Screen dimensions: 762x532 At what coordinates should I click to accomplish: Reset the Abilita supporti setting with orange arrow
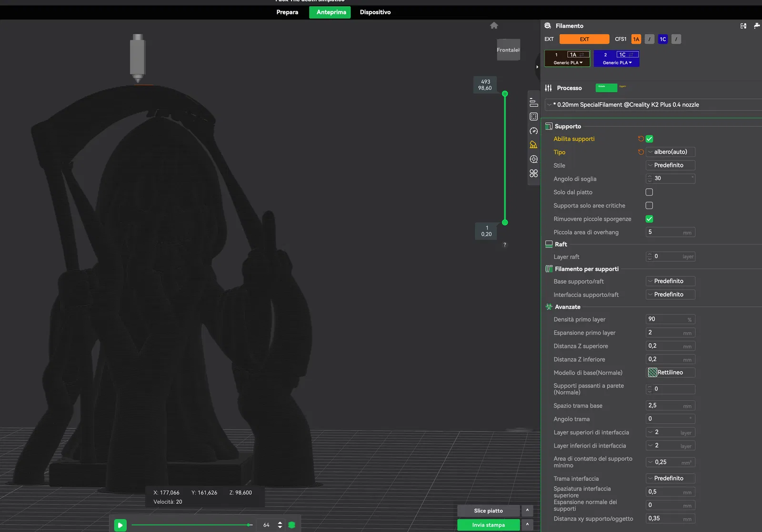click(641, 139)
